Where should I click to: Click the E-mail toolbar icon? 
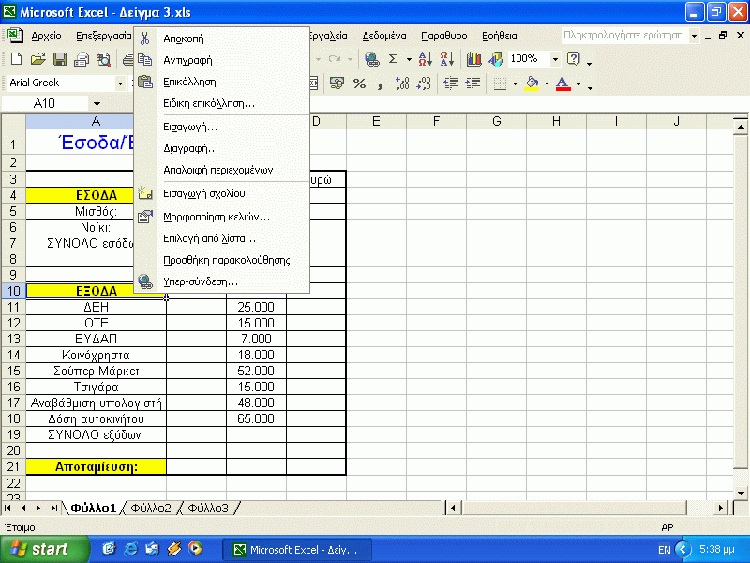point(82,59)
